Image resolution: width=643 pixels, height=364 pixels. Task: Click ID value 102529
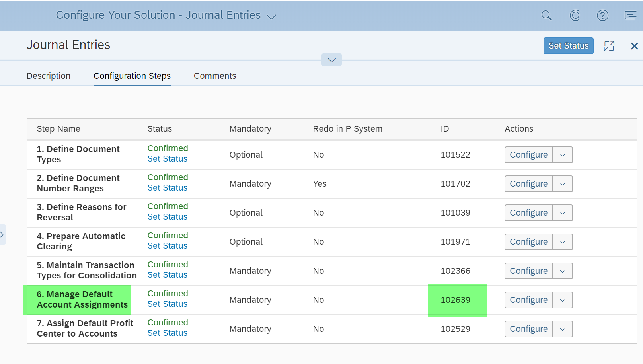[455, 329]
